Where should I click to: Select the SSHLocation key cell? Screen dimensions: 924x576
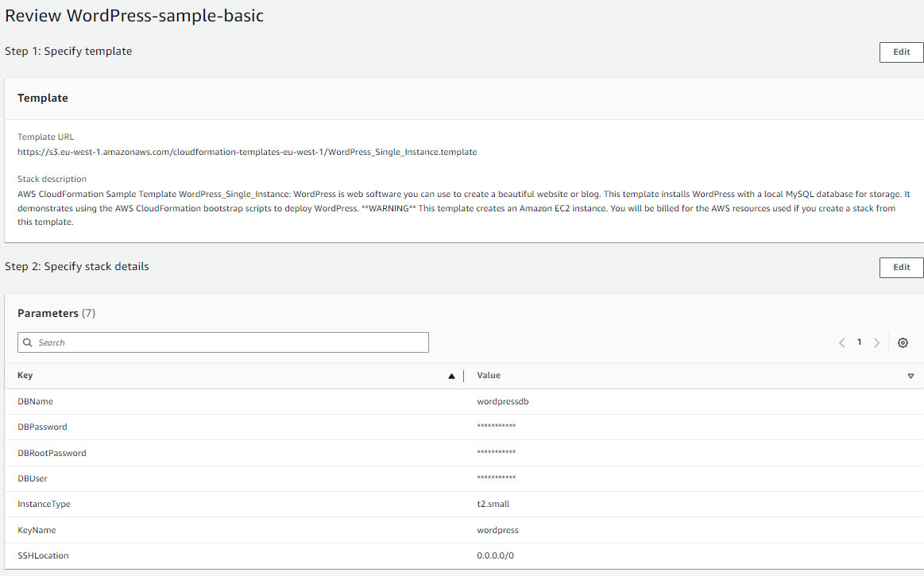[43, 555]
